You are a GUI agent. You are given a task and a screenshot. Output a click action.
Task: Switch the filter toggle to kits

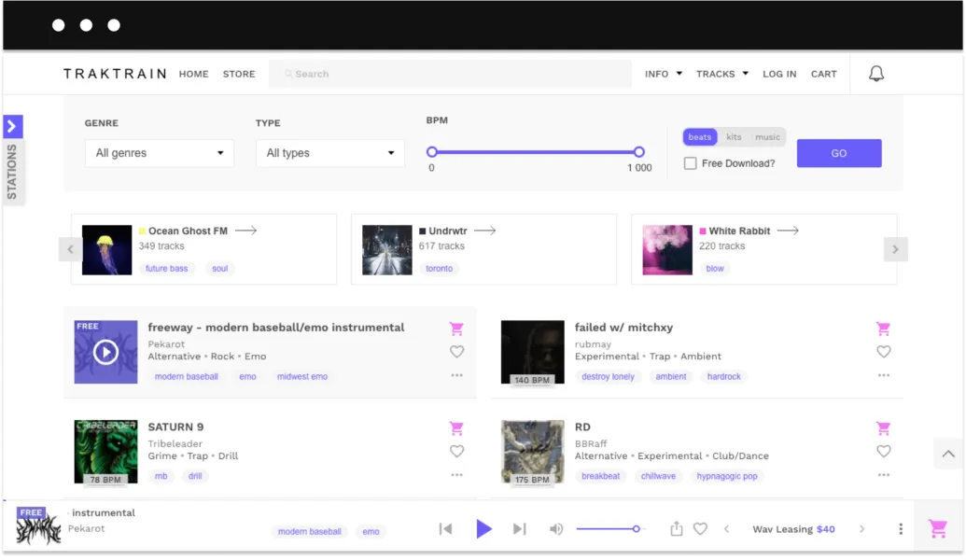(x=733, y=137)
